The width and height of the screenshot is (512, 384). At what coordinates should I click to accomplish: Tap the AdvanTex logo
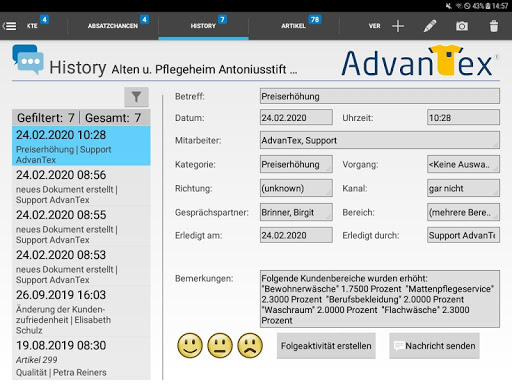420,61
